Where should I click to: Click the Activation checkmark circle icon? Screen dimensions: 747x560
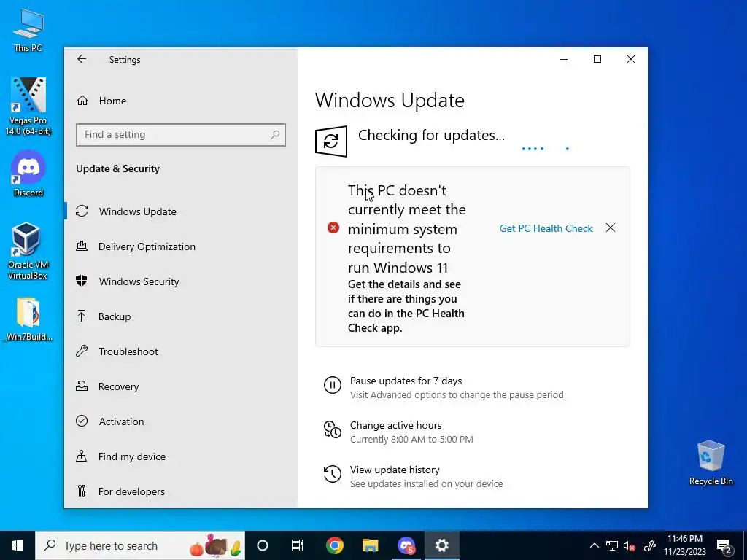click(82, 421)
